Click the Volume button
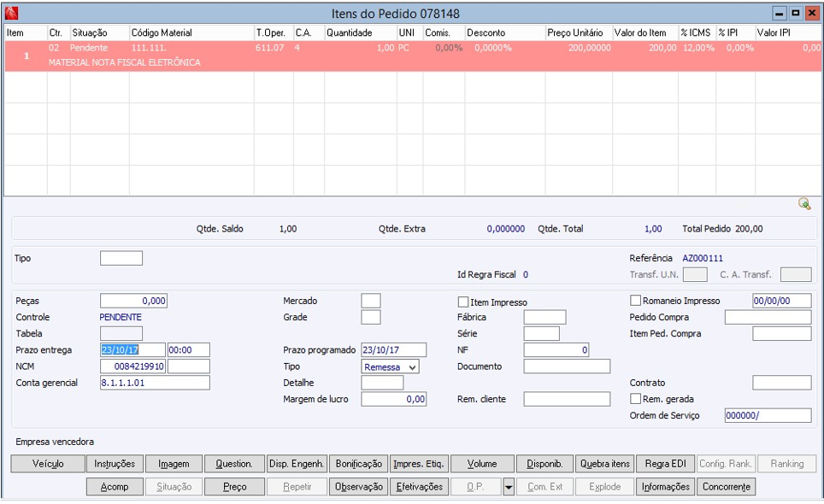 pyautogui.click(x=482, y=464)
